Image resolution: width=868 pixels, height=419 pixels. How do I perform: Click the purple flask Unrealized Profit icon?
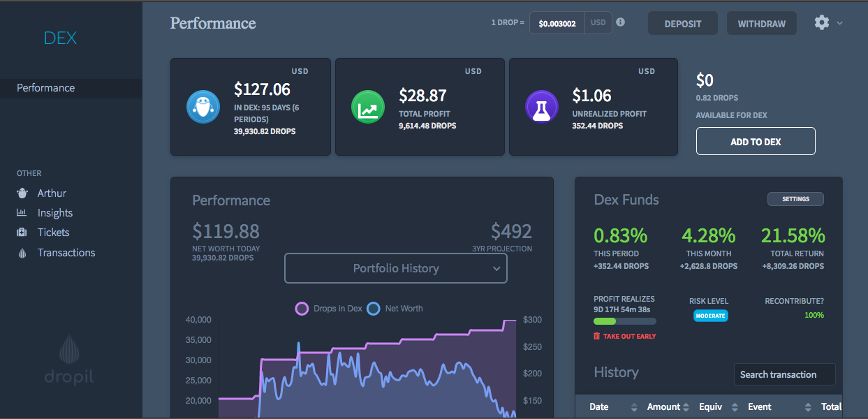[x=542, y=107]
